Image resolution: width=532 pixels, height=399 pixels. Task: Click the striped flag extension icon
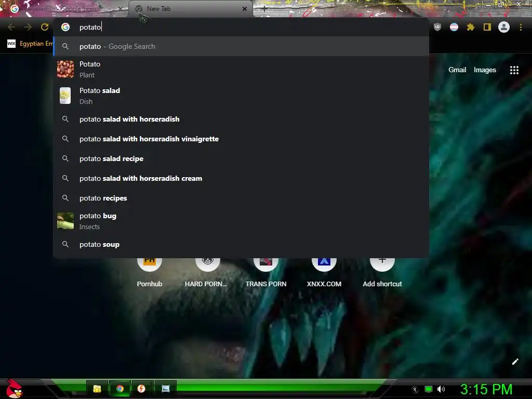454,27
